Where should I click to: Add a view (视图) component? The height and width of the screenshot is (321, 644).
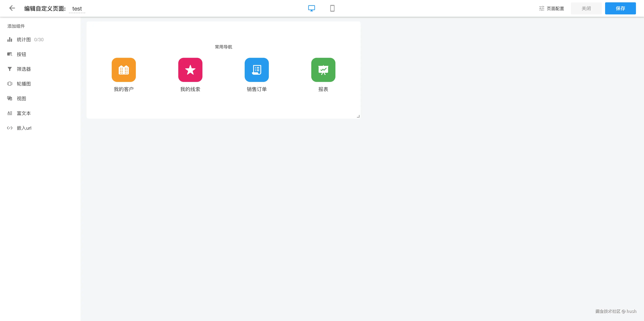click(21, 98)
